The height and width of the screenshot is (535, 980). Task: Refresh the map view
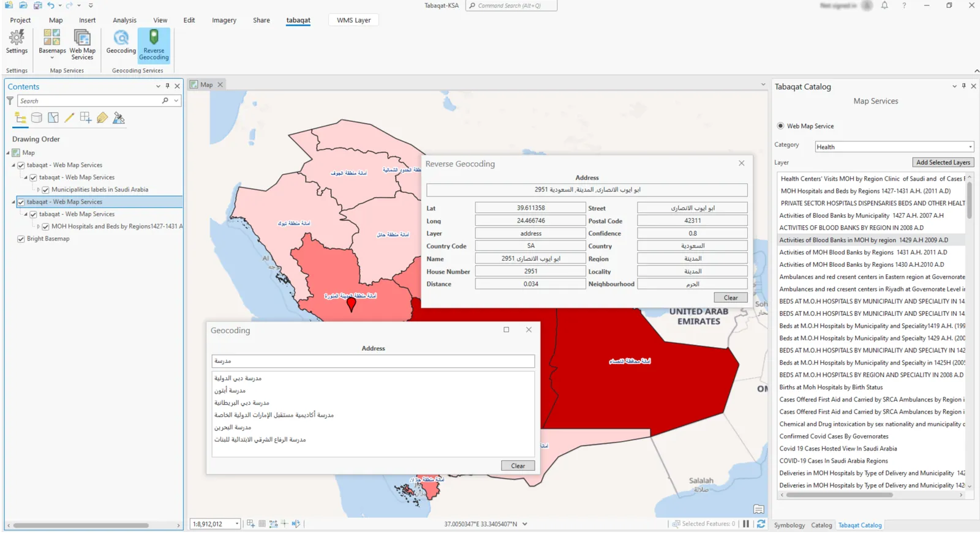pos(761,524)
